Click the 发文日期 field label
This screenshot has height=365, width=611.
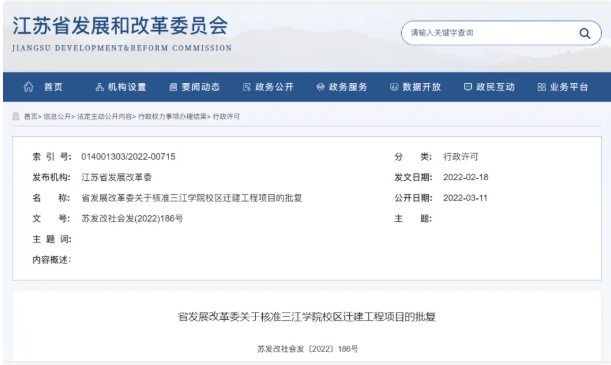coord(413,177)
